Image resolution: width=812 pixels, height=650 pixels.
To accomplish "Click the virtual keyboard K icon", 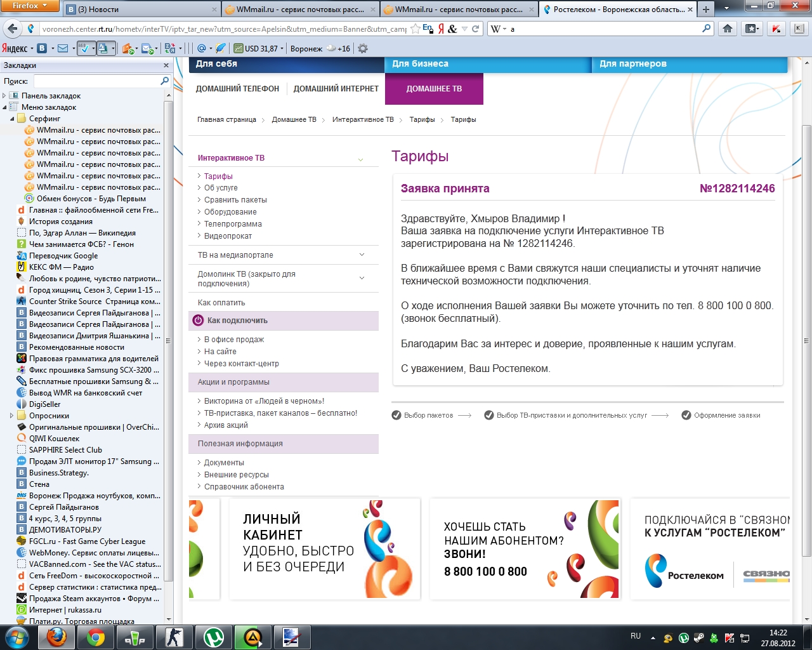I will 799,29.
